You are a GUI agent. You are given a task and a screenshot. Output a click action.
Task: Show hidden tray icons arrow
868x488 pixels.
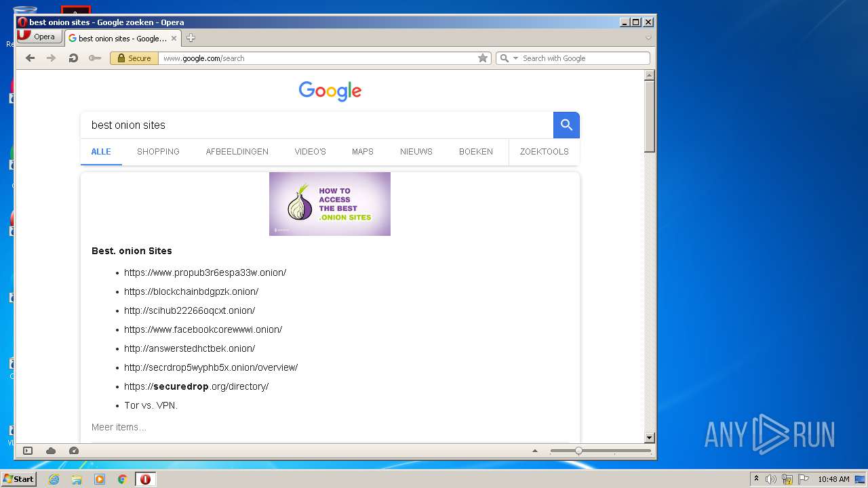coord(757,479)
